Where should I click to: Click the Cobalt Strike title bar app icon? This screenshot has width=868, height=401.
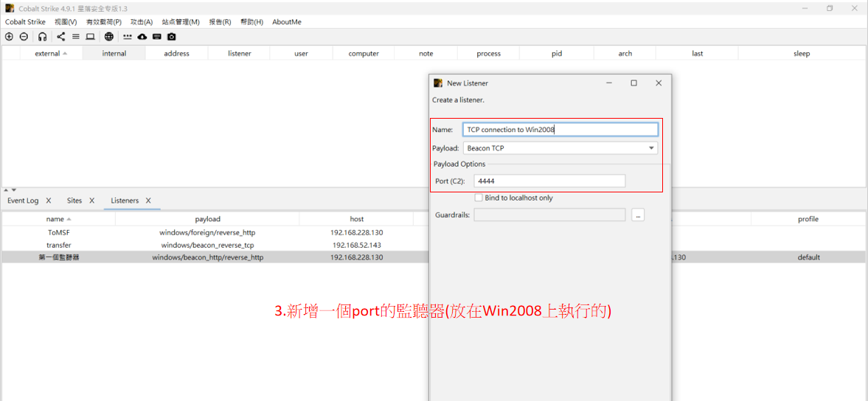[10, 8]
